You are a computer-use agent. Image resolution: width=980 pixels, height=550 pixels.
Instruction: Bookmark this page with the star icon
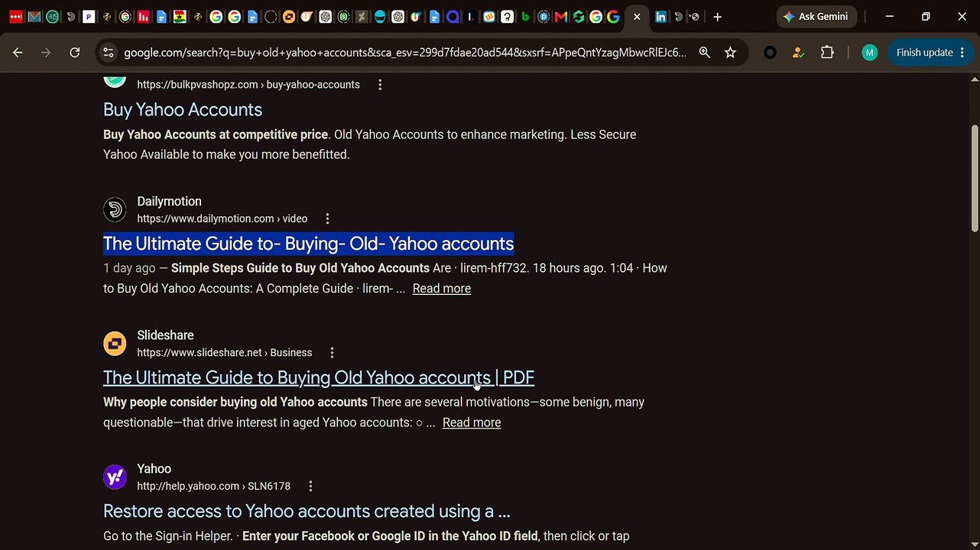tap(730, 53)
